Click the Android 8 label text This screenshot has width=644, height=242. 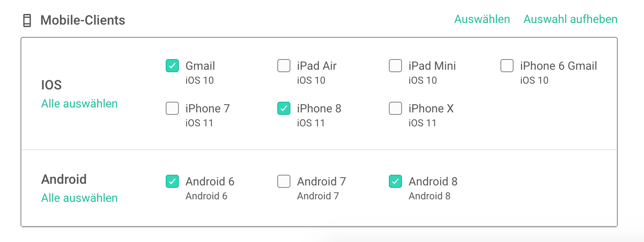[433, 181]
